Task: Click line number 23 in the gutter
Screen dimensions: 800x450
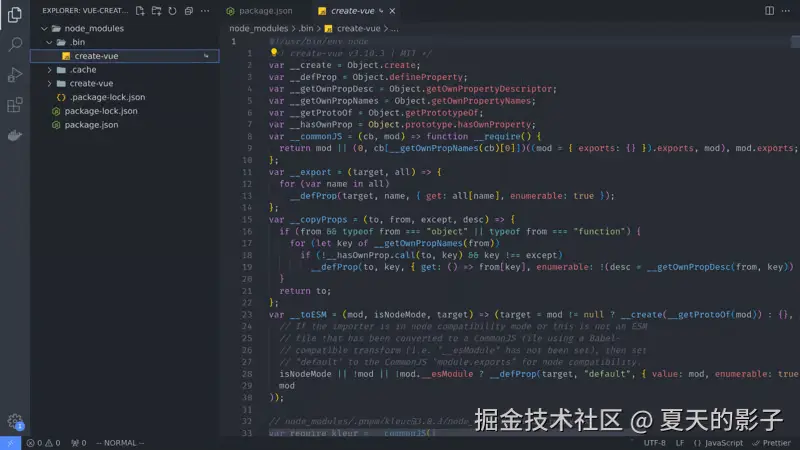Action: (247, 314)
